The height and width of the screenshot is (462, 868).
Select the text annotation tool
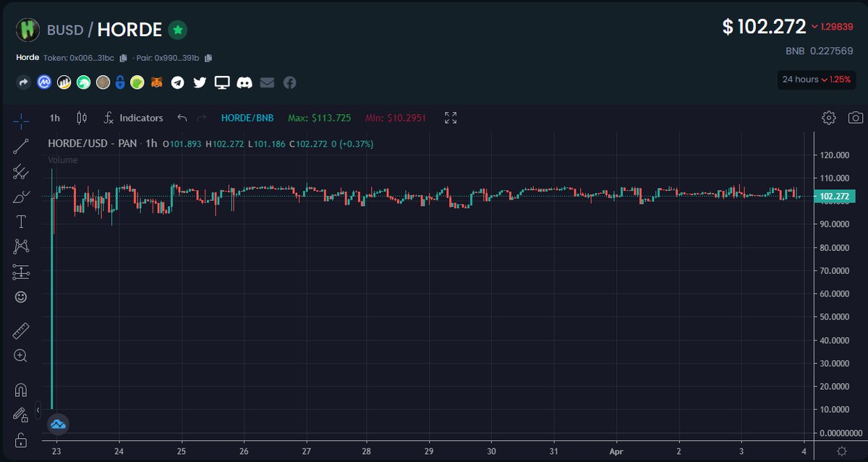pyautogui.click(x=21, y=221)
